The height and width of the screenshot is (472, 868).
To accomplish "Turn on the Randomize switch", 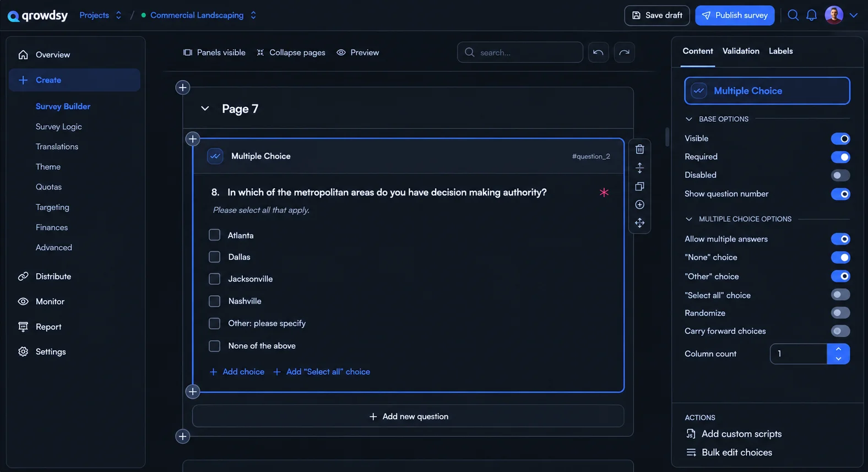I will tap(840, 313).
